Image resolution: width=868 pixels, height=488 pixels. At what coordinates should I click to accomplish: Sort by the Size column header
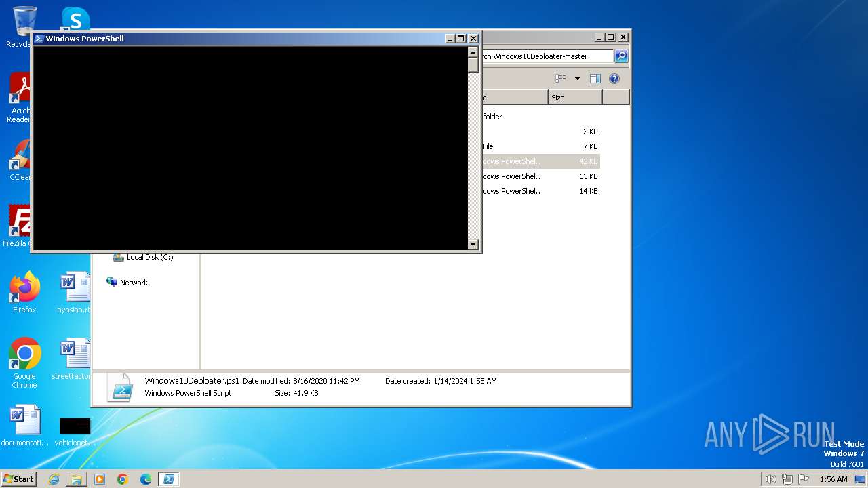click(x=575, y=98)
